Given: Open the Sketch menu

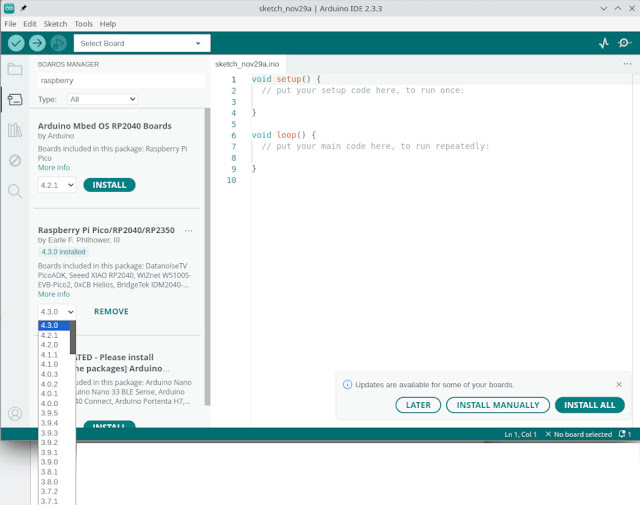Looking at the screenshot, I should [x=56, y=24].
